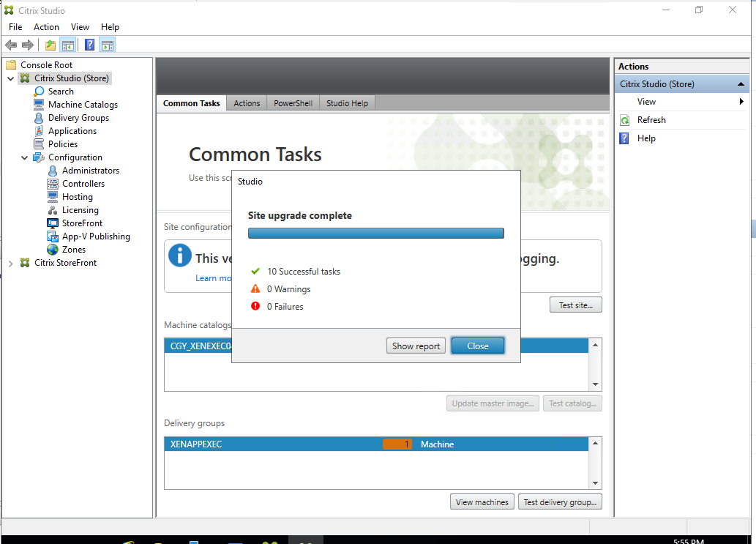Toggle the Show/Hide Console Tree toolbar icon

click(68, 45)
